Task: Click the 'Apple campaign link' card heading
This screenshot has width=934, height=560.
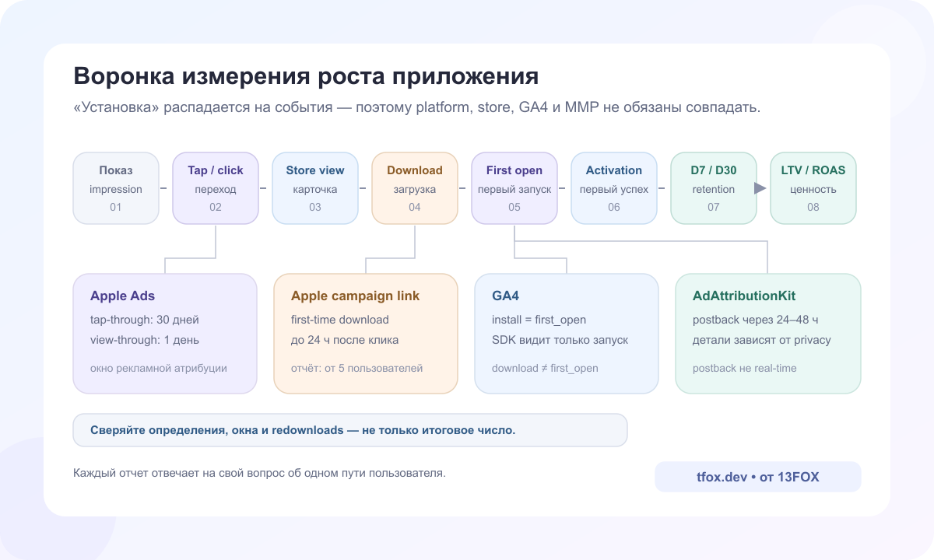Action: [355, 296]
